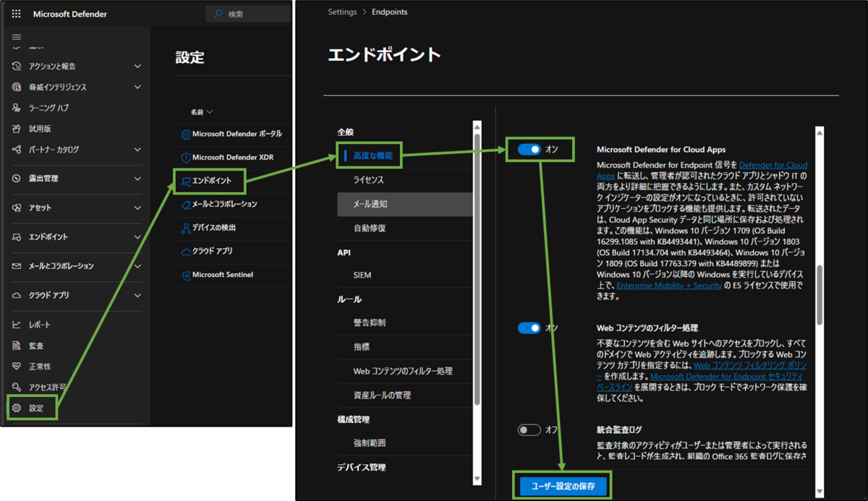This screenshot has width=868, height=501.
Task: Click the デバイスの検出 list icon
Action: 186,228
